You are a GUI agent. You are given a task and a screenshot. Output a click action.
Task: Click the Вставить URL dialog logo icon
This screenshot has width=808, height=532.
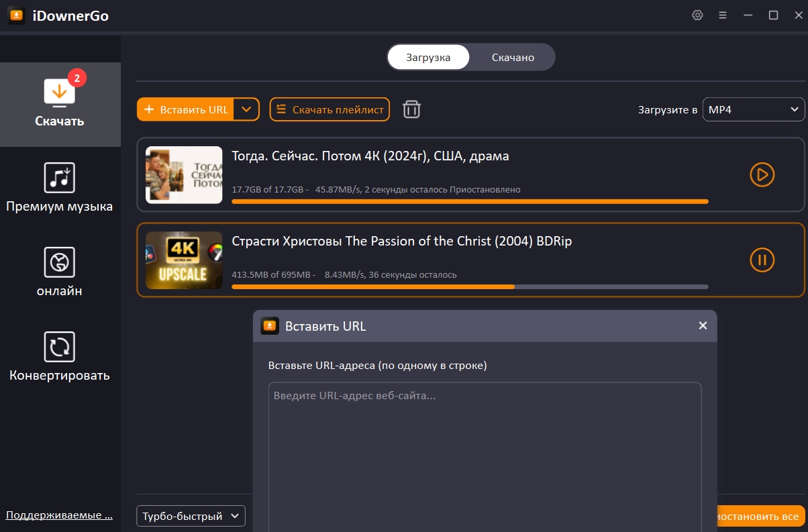270,326
